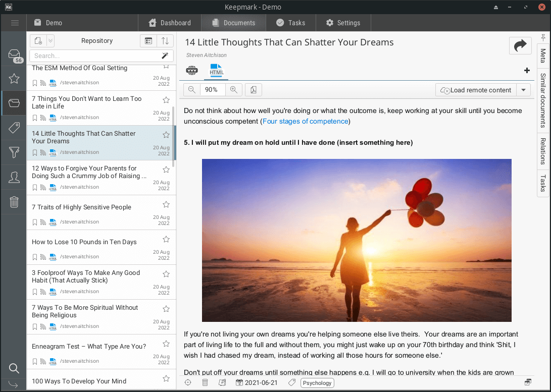
Task: Zoom in the document view
Action: 233,90
